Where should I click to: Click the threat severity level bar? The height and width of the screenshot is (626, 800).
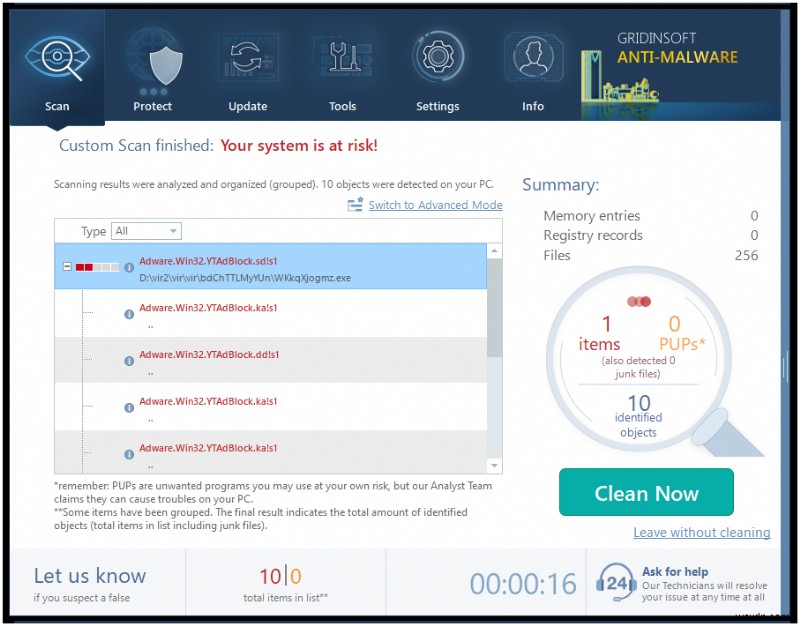click(x=98, y=268)
